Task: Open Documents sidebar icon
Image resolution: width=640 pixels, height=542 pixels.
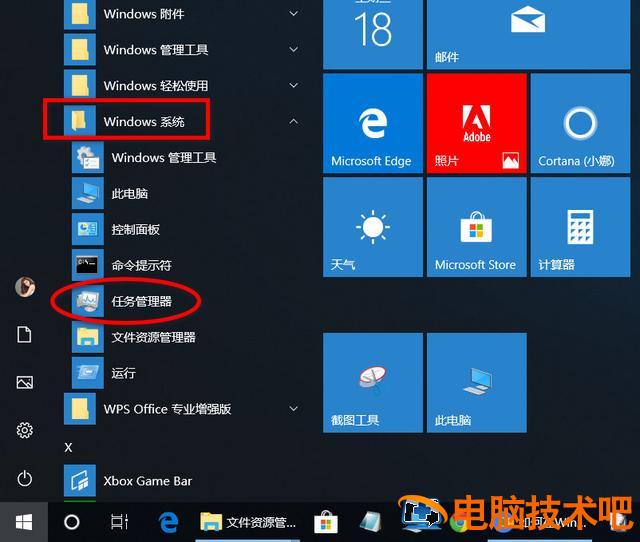Action: click(x=24, y=335)
